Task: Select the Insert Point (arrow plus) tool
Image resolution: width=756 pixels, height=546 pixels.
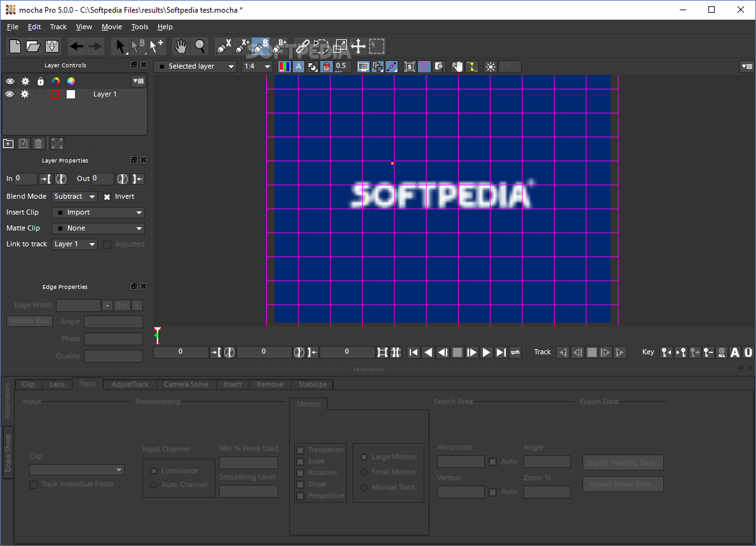Action: (x=156, y=46)
